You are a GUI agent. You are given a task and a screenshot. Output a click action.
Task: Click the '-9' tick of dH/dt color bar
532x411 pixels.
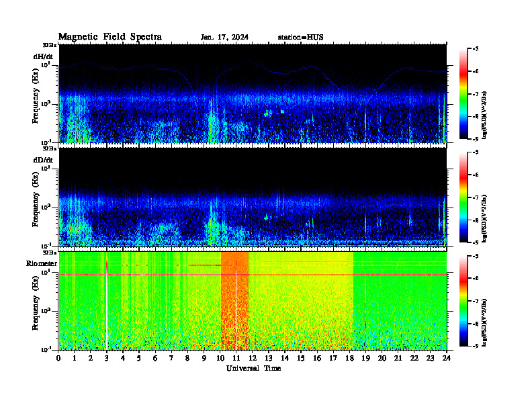click(x=476, y=139)
